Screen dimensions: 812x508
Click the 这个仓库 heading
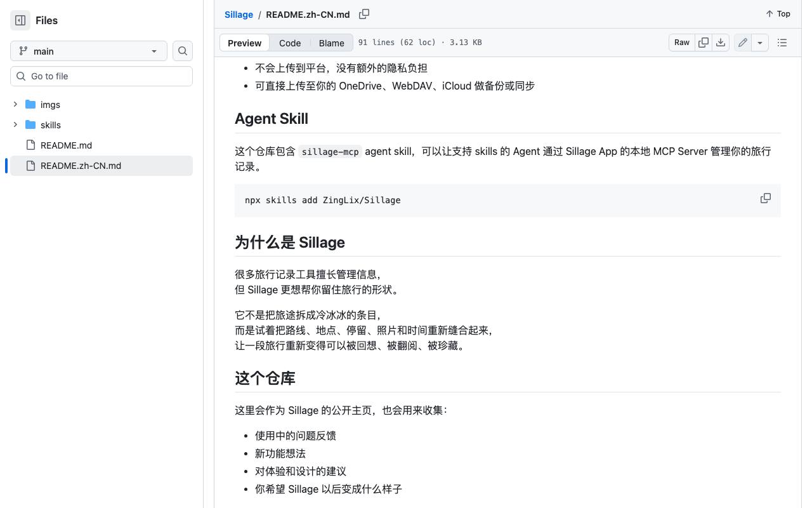coord(265,378)
